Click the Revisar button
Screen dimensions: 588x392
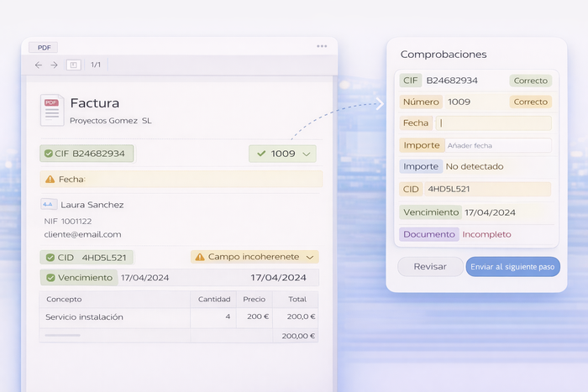pos(430,266)
